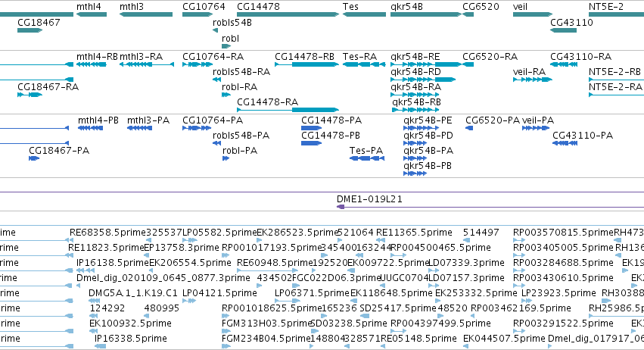
Task: Click the NT5E-2 gene label
Action: pos(606,7)
